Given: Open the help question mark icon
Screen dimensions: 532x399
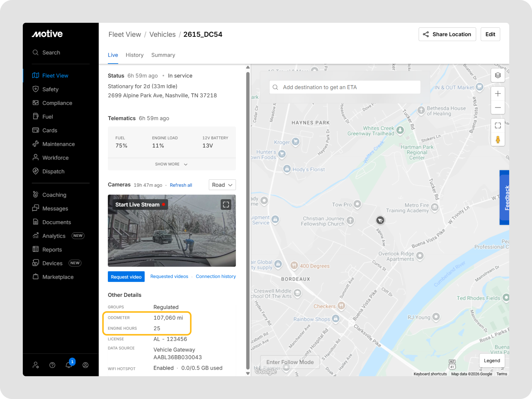Looking at the screenshot, I should (52, 365).
